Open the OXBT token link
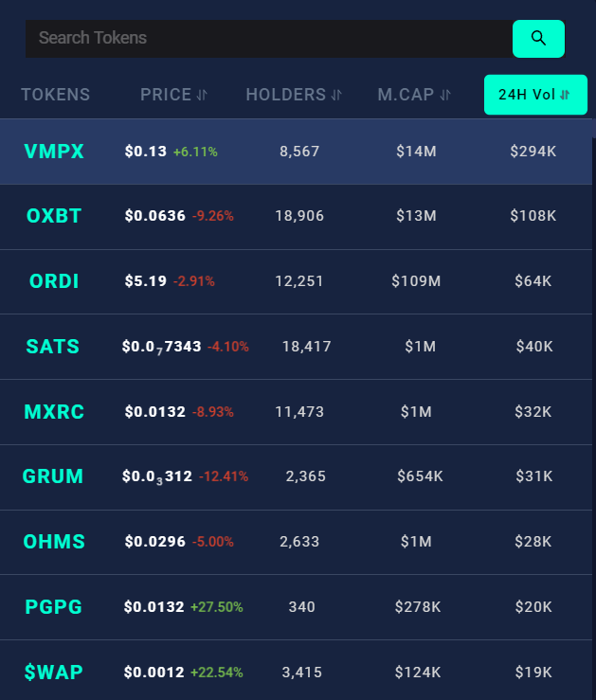Image resolution: width=596 pixels, height=700 pixels. tap(54, 216)
